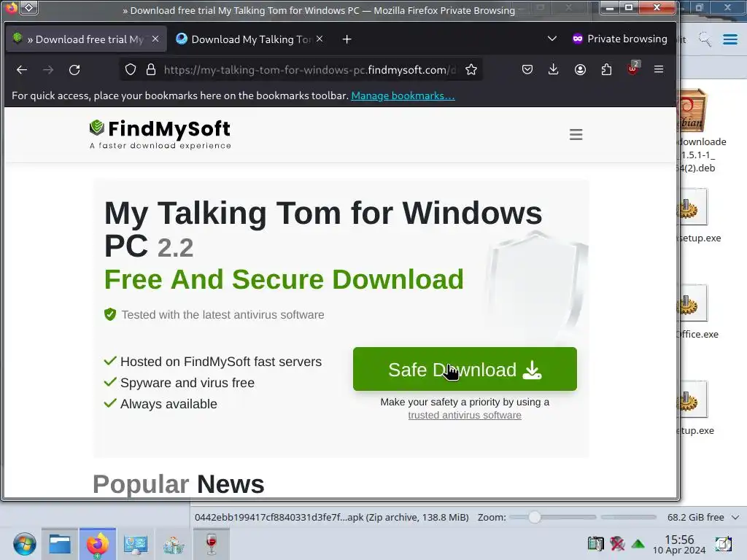Save page to Pocket

click(527, 69)
